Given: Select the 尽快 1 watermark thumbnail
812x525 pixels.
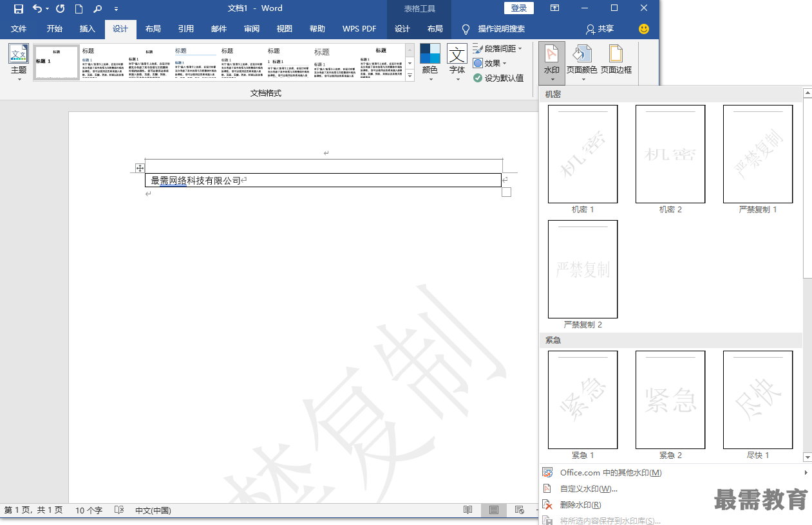Looking at the screenshot, I should click(x=758, y=400).
